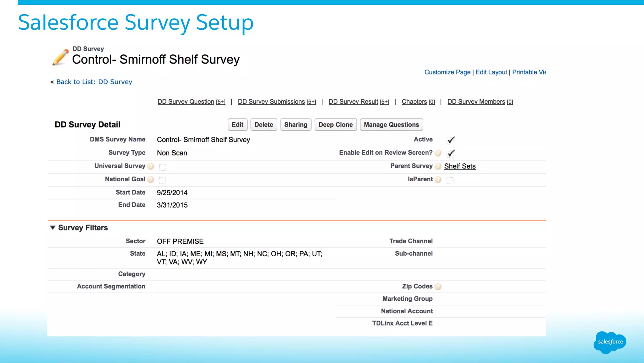Jump to Chapters related list
Image resolution: width=644 pixels, height=363 pixels.
click(418, 102)
